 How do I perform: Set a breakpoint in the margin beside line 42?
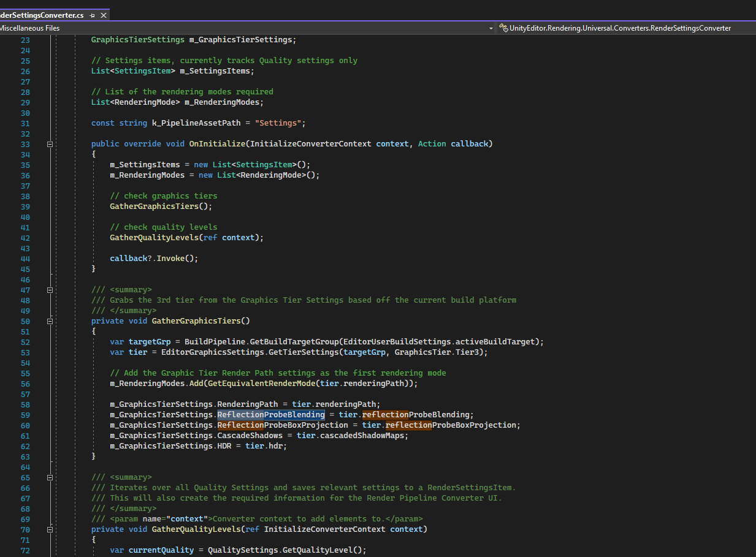(7, 237)
